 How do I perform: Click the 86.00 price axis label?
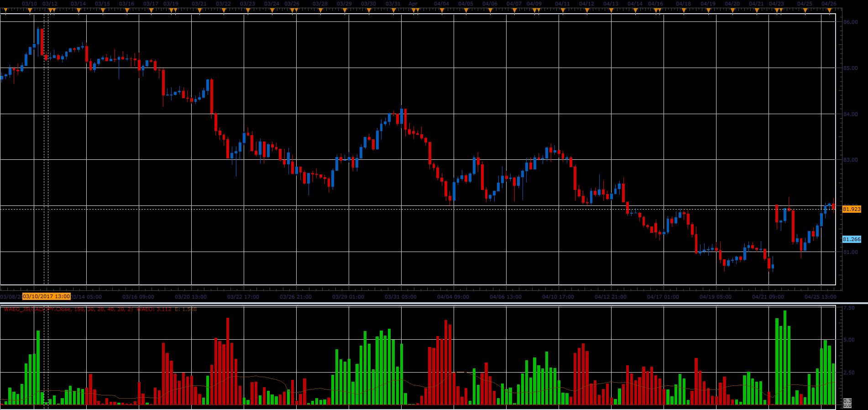tap(851, 22)
